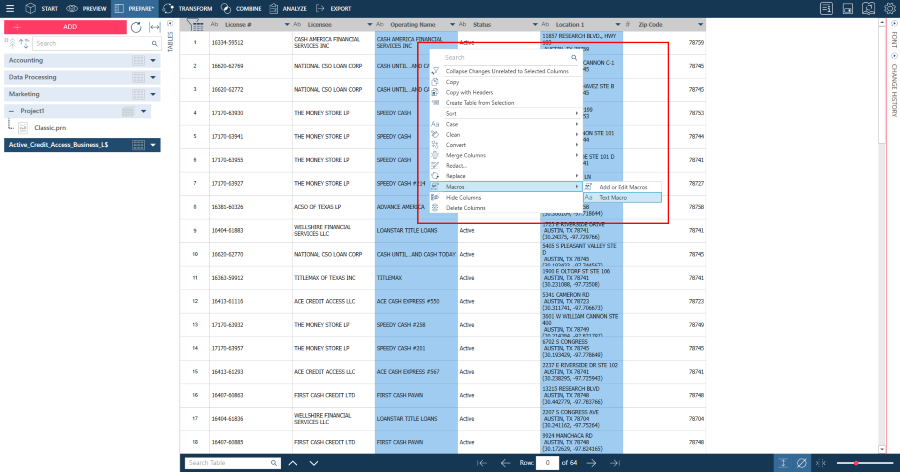This screenshot has width=900, height=472.
Task: Open Active_Credit_Access_Business_L$ dropdown arrow
Action: pyautogui.click(x=153, y=145)
